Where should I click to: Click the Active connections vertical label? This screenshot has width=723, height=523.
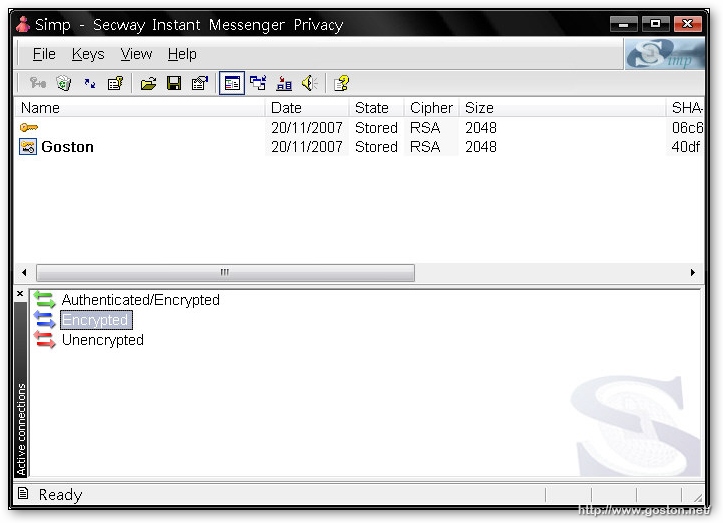click(21, 429)
